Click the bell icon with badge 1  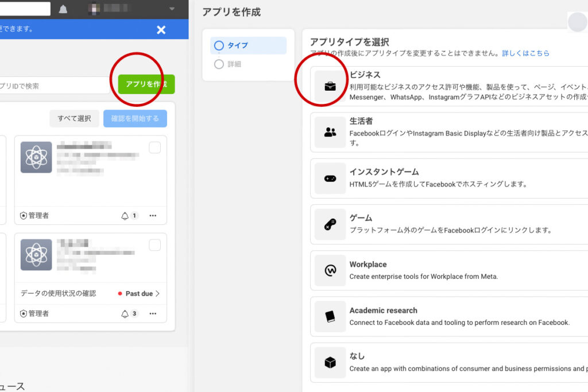tap(125, 216)
